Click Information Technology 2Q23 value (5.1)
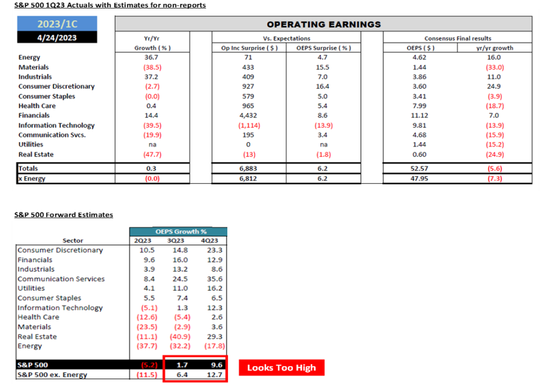Image resolution: width=549 pixels, height=392 pixels. (149, 308)
